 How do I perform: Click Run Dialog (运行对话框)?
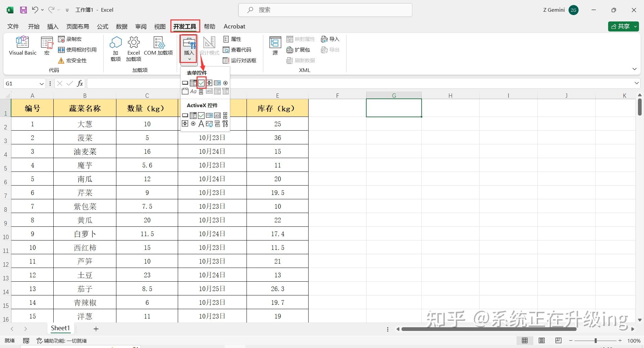click(240, 61)
